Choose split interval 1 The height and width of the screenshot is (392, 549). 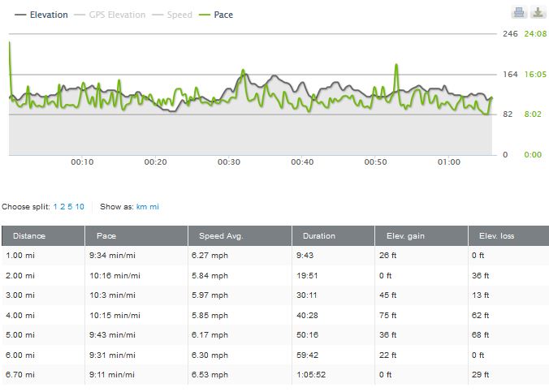pyautogui.click(x=56, y=207)
